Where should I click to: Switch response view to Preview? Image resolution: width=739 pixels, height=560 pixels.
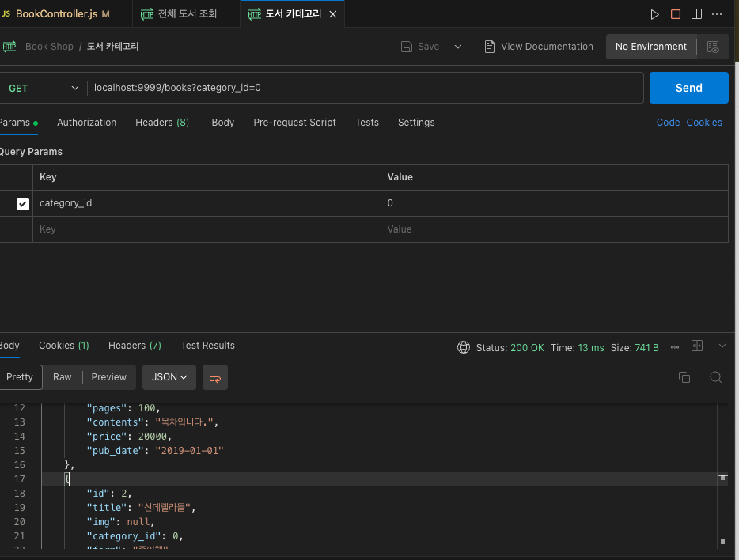tap(109, 377)
